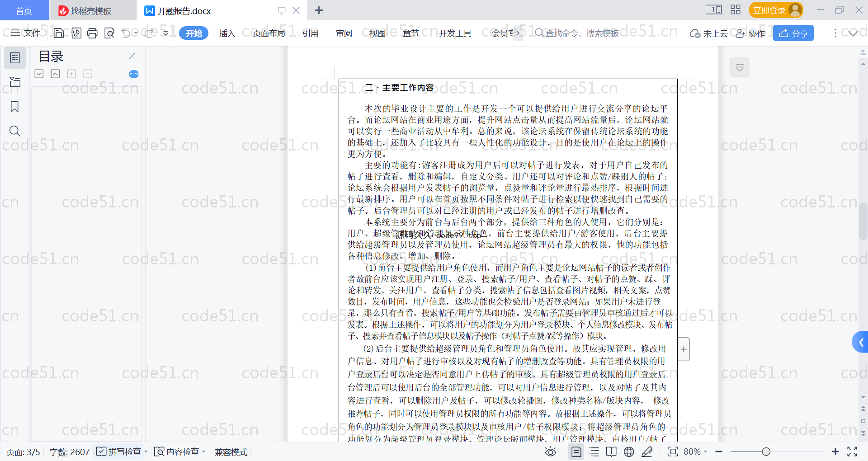868x461 pixels.
Task: Add a new tab with plus
Action: pyautogui.click(x=319, y=10)
